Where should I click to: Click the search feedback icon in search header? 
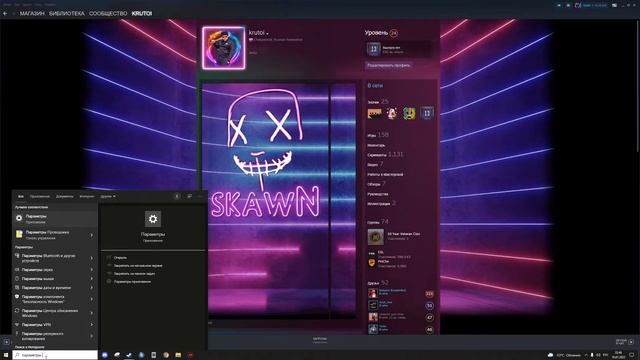coord(189,196)
